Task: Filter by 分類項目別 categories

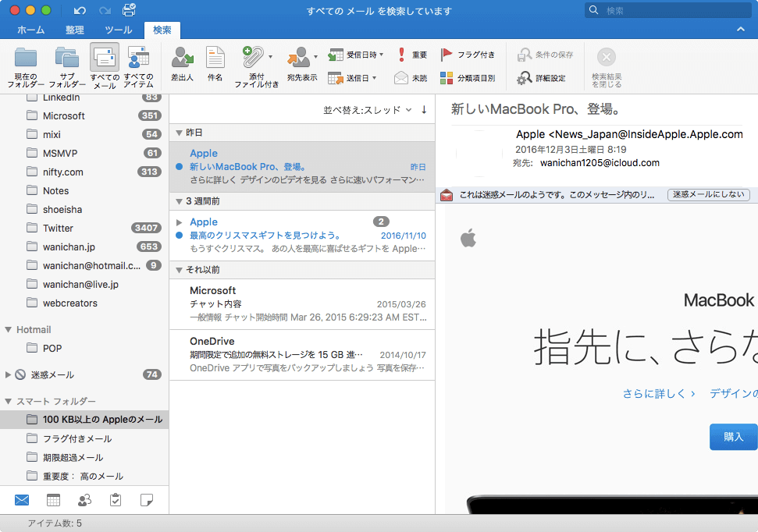Action: pyautogui.click(x=468, y=78)
